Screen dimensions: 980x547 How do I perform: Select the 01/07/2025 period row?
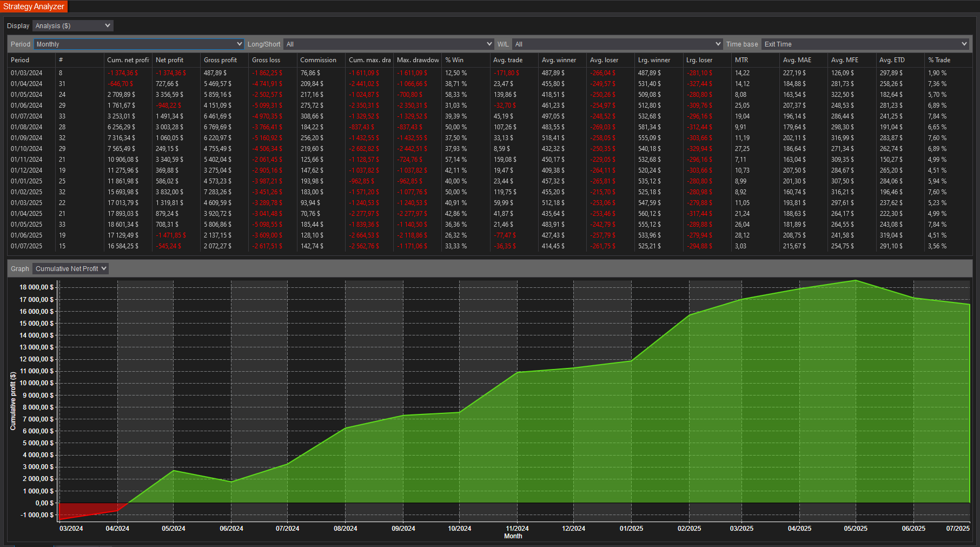point(27,246)
